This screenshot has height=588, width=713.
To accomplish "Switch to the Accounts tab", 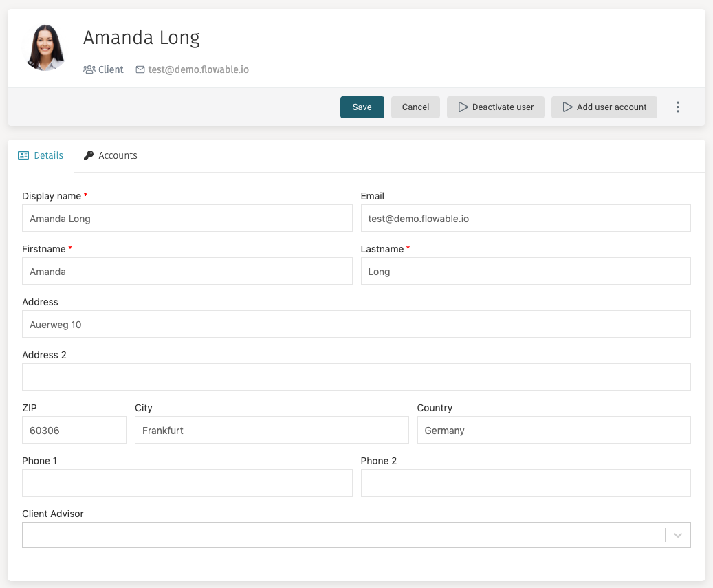I will (111, 155).
